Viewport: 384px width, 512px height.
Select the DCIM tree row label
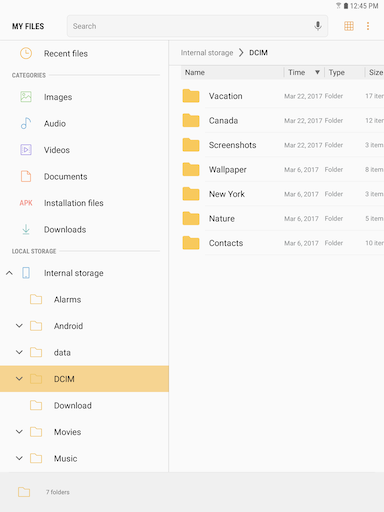point(64,379)
